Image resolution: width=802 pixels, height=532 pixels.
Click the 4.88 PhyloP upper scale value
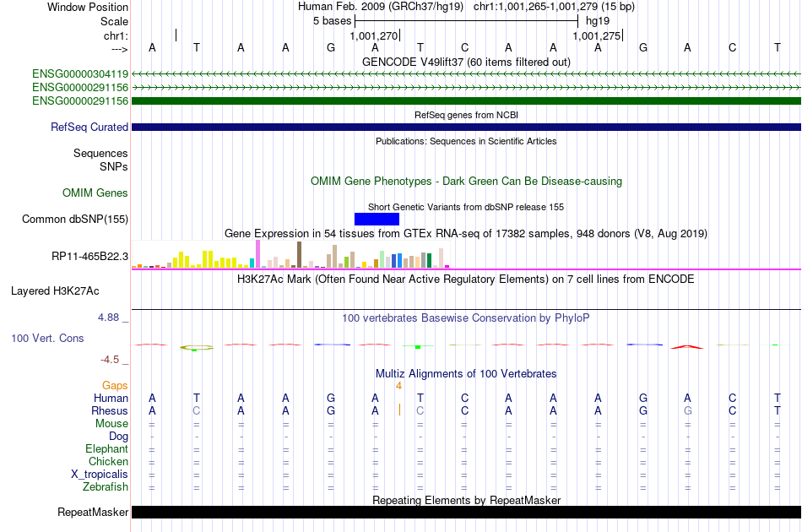point(108,318)
